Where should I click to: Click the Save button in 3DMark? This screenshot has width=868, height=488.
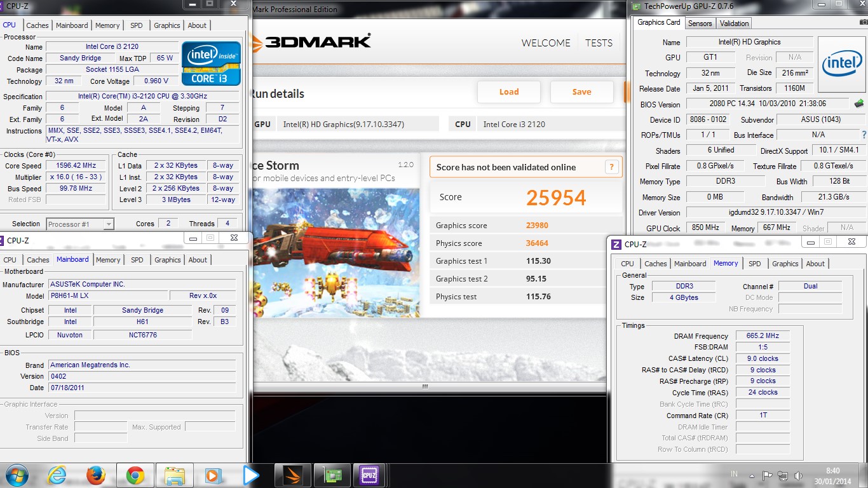coord(581,92)
